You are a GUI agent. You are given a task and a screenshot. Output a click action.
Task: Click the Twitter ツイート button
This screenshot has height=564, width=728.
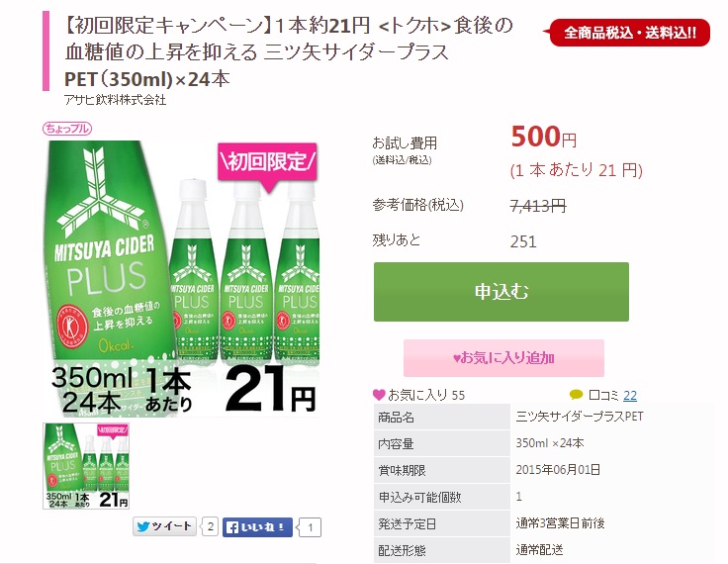pyautogui.click(x=164, y=526)
